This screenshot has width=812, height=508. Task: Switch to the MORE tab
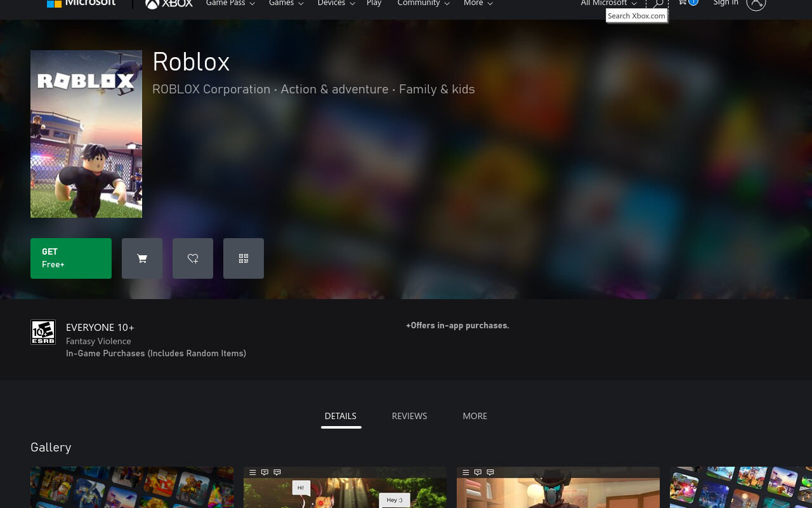click(475, 416)
